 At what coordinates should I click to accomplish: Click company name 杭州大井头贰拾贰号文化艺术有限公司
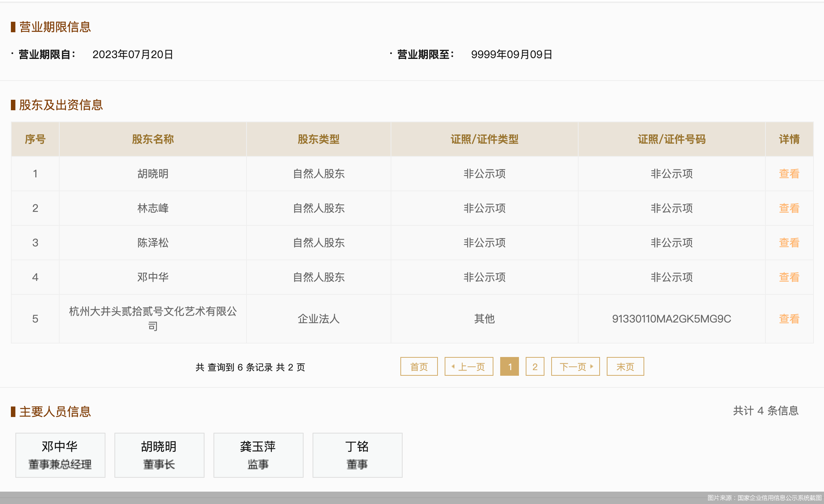point(153,319)
